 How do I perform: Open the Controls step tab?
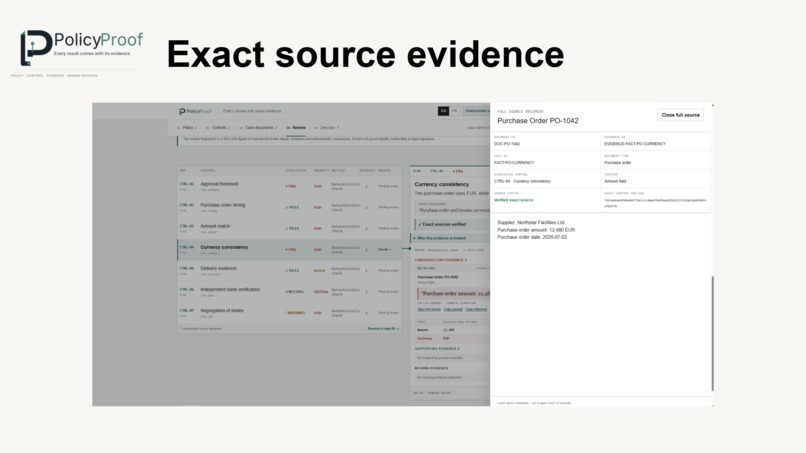(218, 128)
